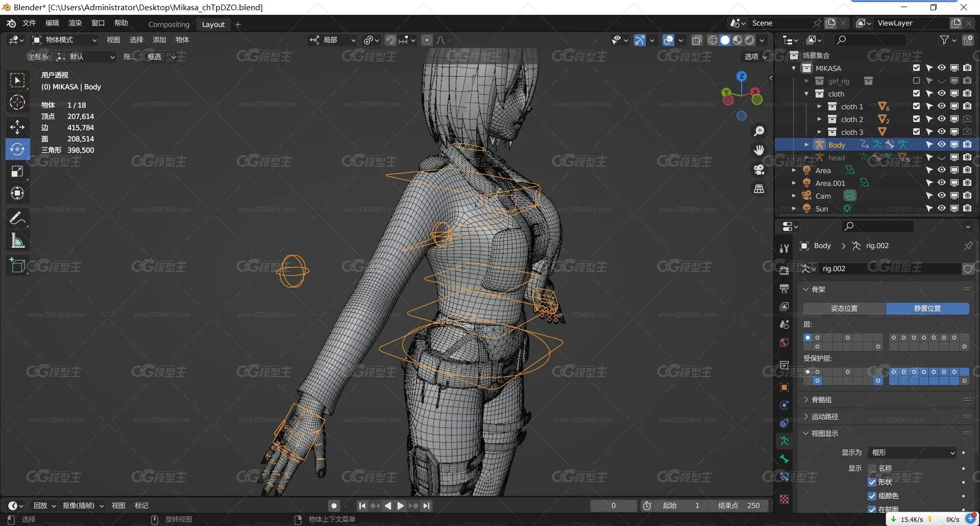
Task: Click the pan view hand icon
Action: pyautogui.click(x=759, y=150)
